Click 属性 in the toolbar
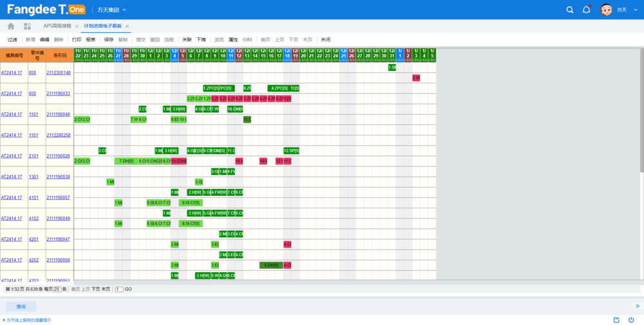 [x=233, y=40]
